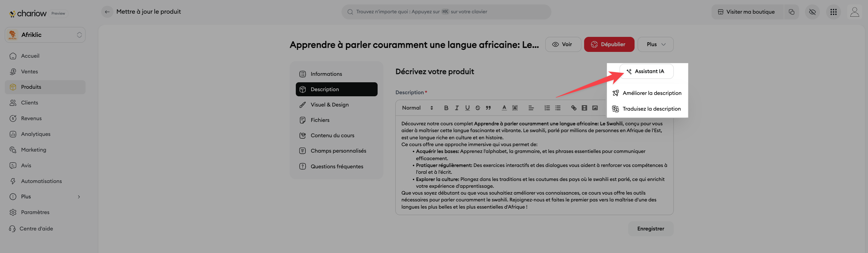Open the user profile avatar
This screenshot has width=868, height=253.
[854, 12]
